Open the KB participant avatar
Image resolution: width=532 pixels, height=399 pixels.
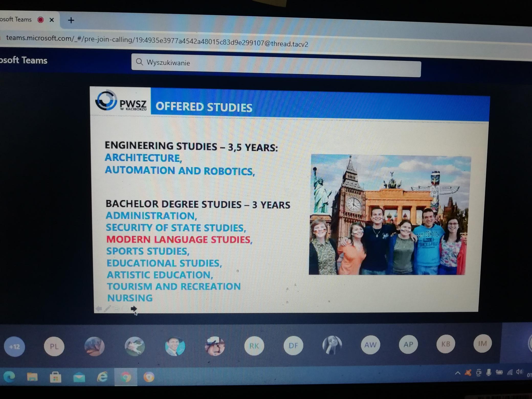point(446,344)
